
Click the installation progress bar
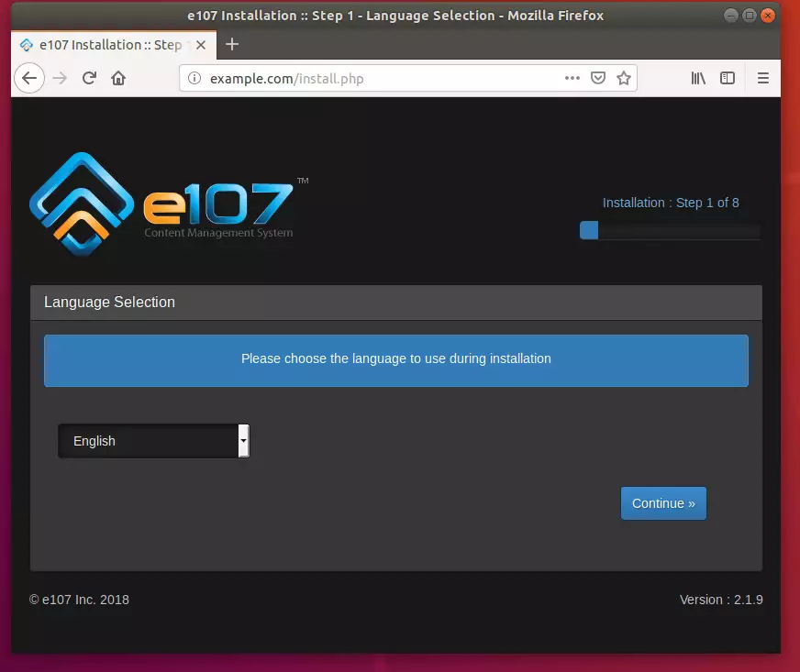point(670,230)
